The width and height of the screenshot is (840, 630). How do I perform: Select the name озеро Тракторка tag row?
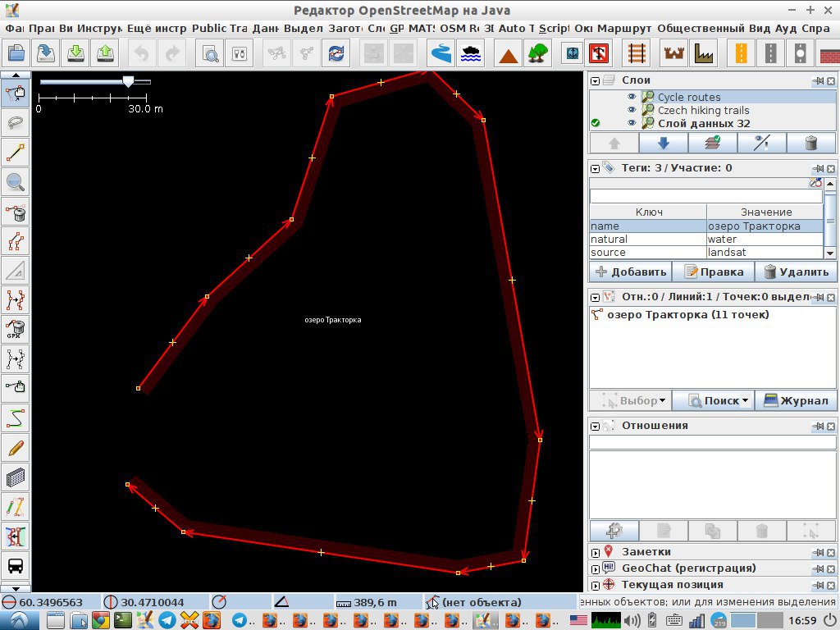706,226
